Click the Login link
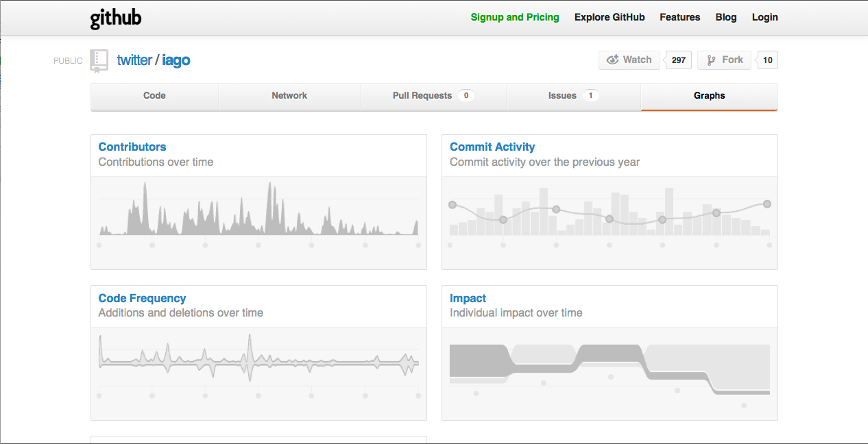Image resolution: width=868 pixels, height=444 pixels. [765, 17]
